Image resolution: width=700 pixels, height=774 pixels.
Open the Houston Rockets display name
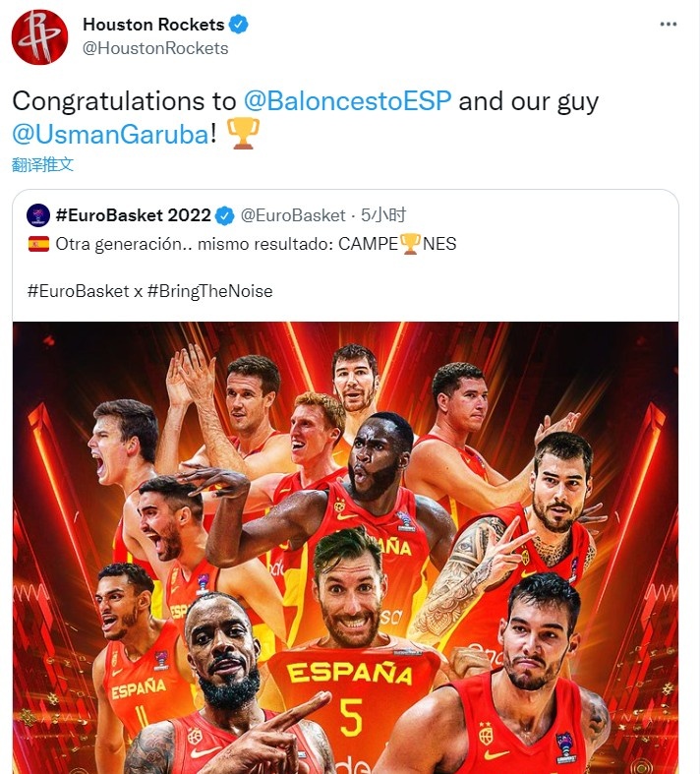[x=153, y=25]
